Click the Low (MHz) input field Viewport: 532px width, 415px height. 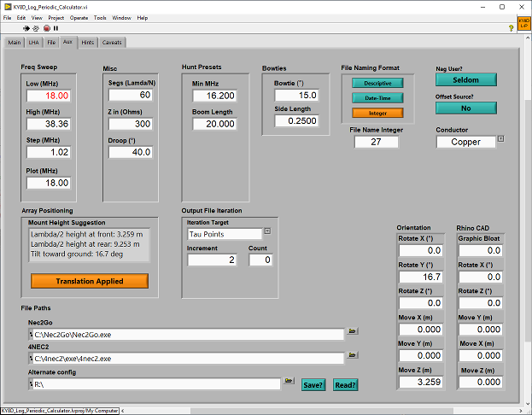49,96
